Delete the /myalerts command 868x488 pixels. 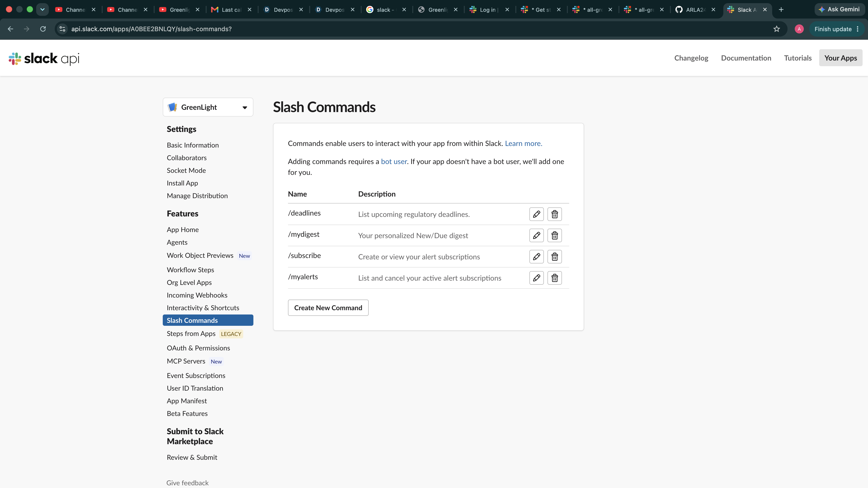(x=555, y=278)
